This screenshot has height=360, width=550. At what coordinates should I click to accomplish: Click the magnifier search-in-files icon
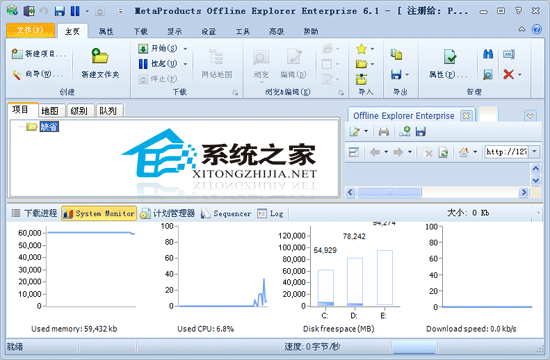click(488, 74)
